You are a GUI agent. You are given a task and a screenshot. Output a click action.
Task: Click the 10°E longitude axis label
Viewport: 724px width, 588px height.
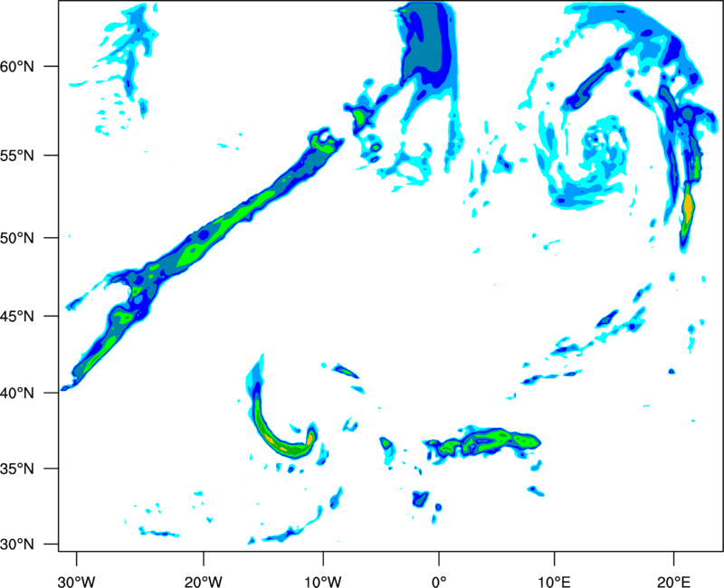554,582
